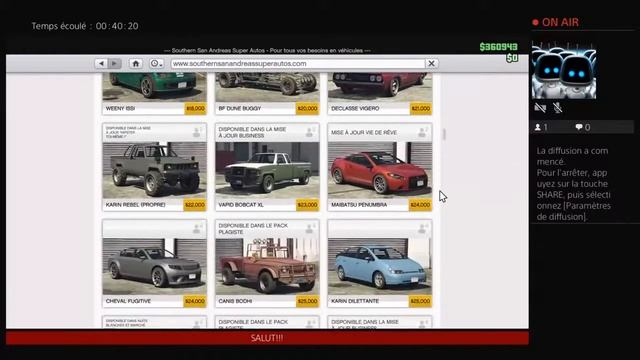Open the Karin Rebel (Propre) listing image
Viewport: 640px width, 360px height.
click(154, 170)
